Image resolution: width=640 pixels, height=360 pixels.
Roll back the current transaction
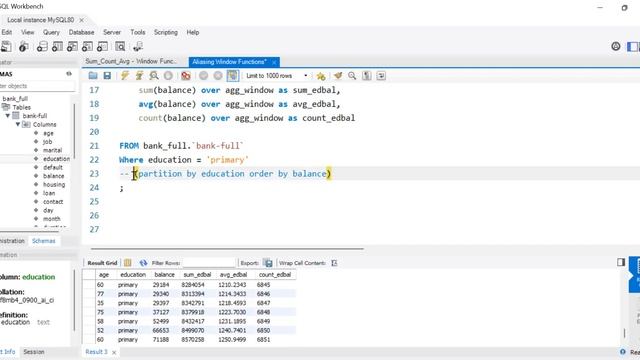(218, 76)
